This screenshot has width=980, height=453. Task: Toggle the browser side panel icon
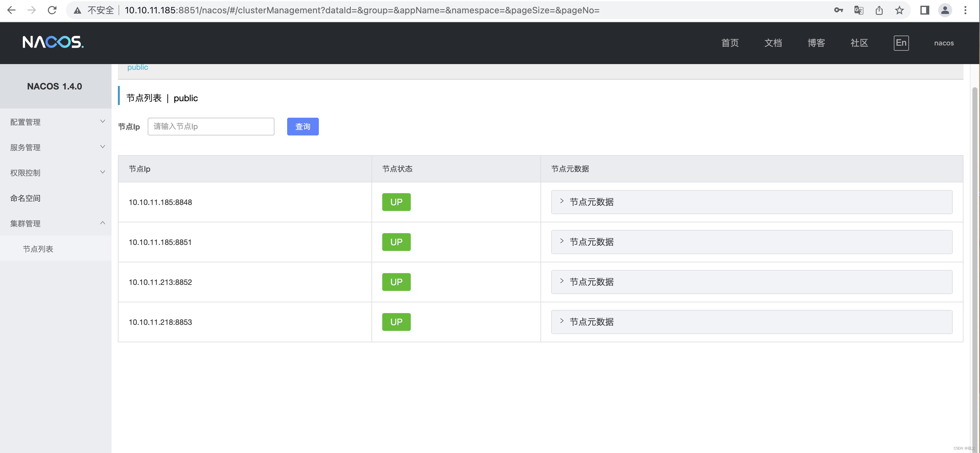pos(925,10)
